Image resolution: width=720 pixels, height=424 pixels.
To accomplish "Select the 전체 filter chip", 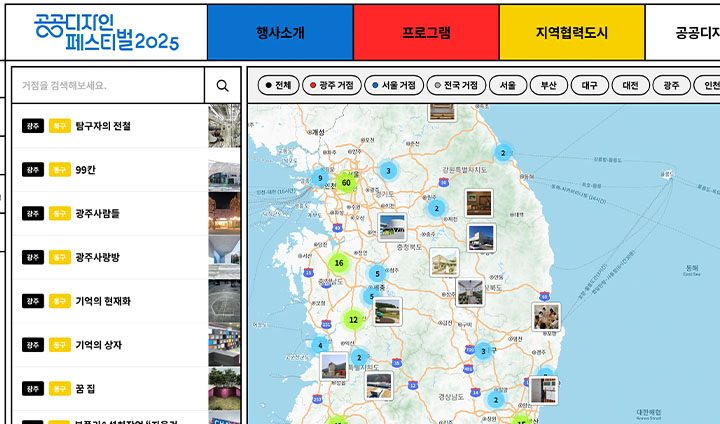I will (x=278, y=85).
